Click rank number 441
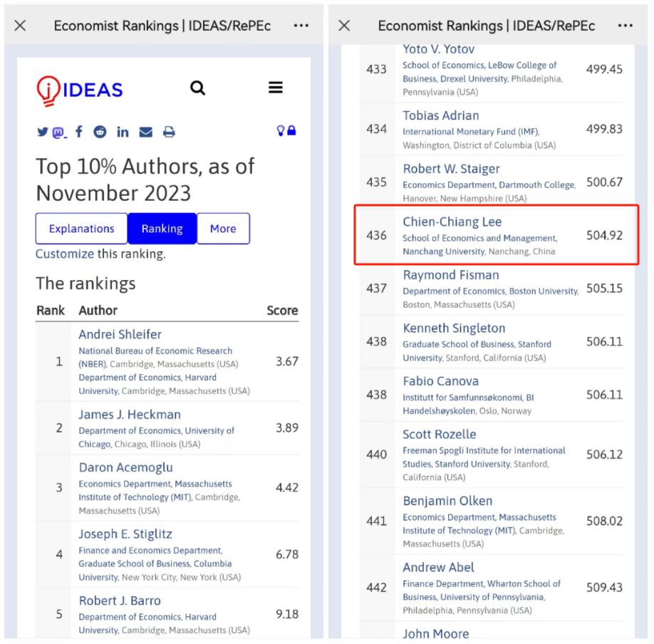Image resolution: width=654 pixels, height=644 pixels. [377, 521]
